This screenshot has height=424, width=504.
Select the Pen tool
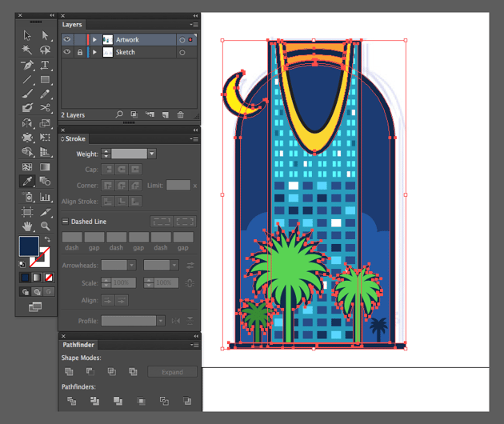(x=27, y=66)
